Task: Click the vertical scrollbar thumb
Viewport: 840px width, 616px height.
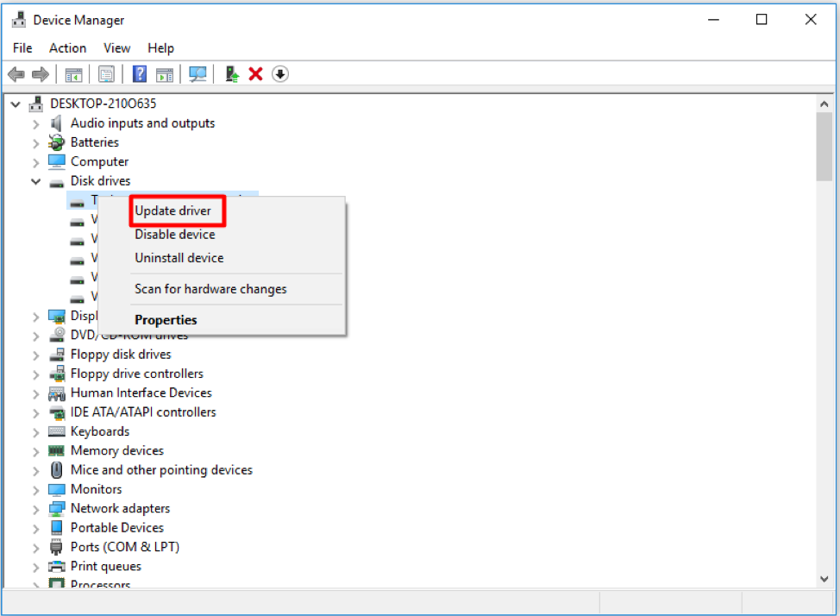Action: pos(824,147)
